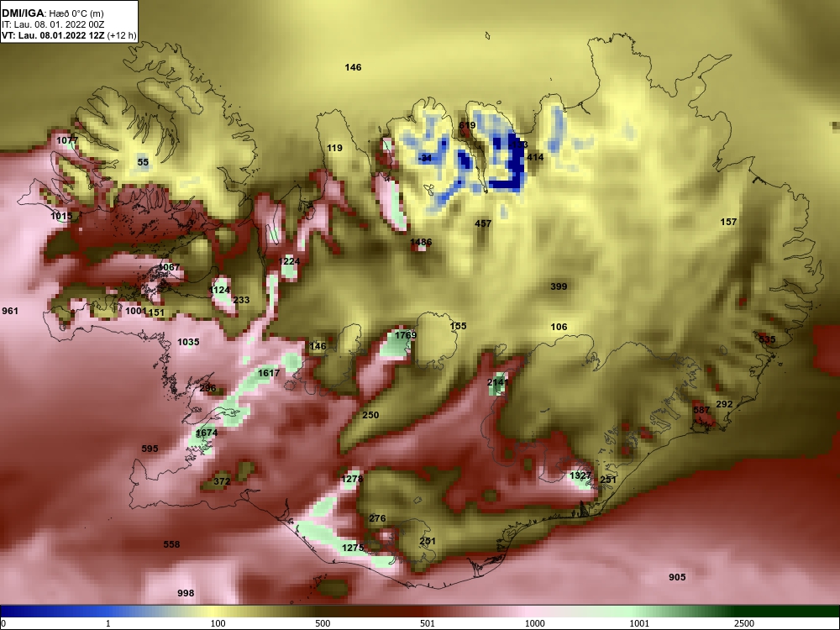Viewport: 840px width, 630px height.
Task: Click the 296 height value
Action: [x=207, y=388]
